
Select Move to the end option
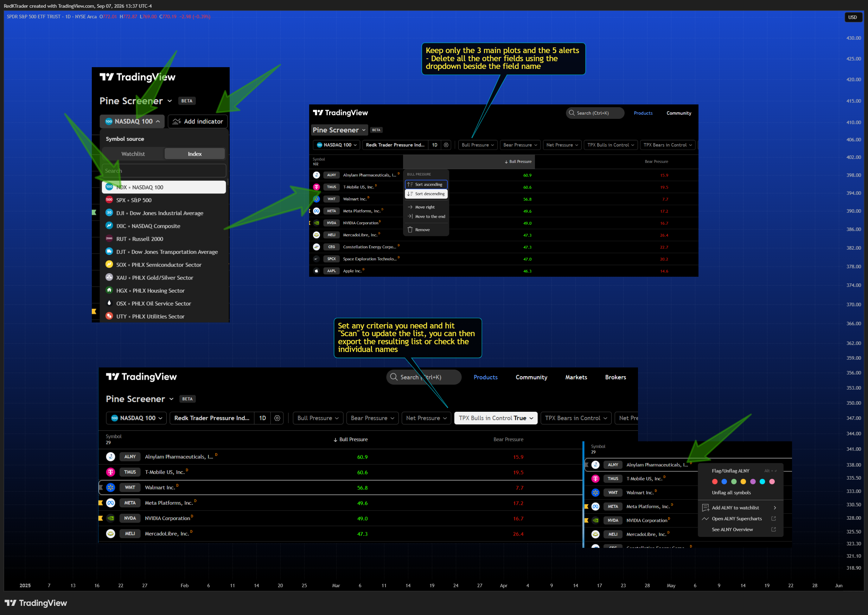click(426, 217)
